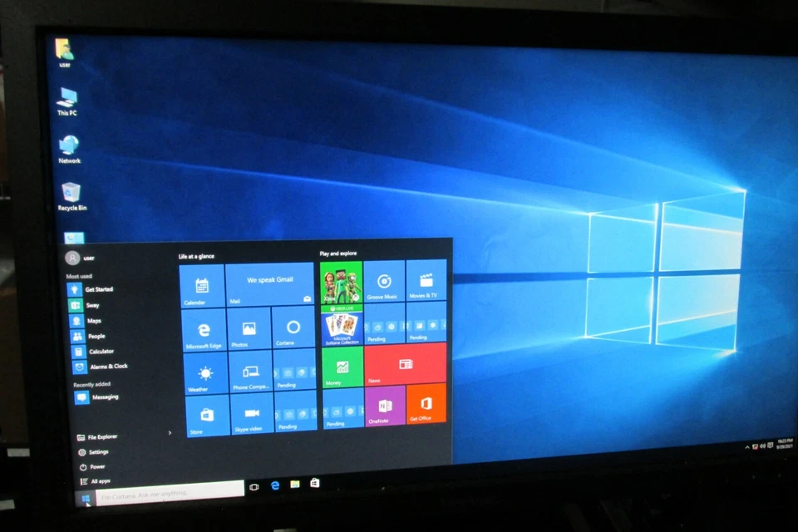
Task: Open the Xbox tile
Action: pos(342,281)
